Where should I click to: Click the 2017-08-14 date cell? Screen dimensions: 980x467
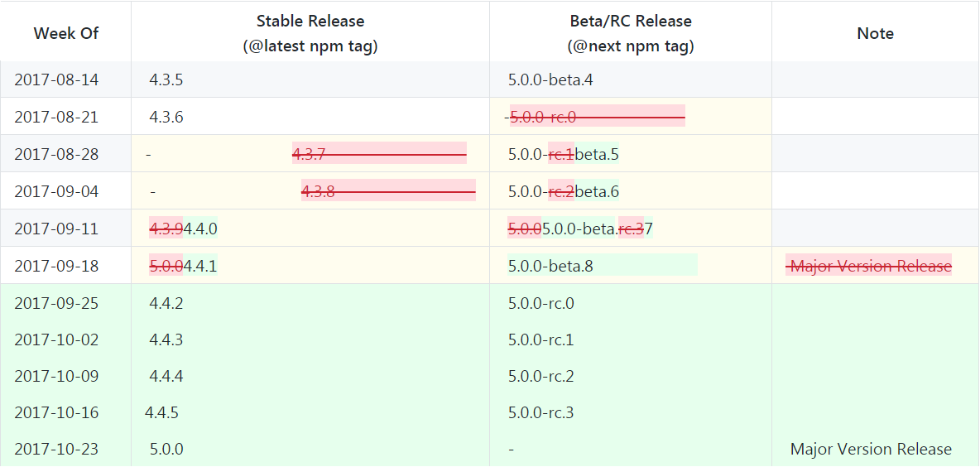(56, 80)
